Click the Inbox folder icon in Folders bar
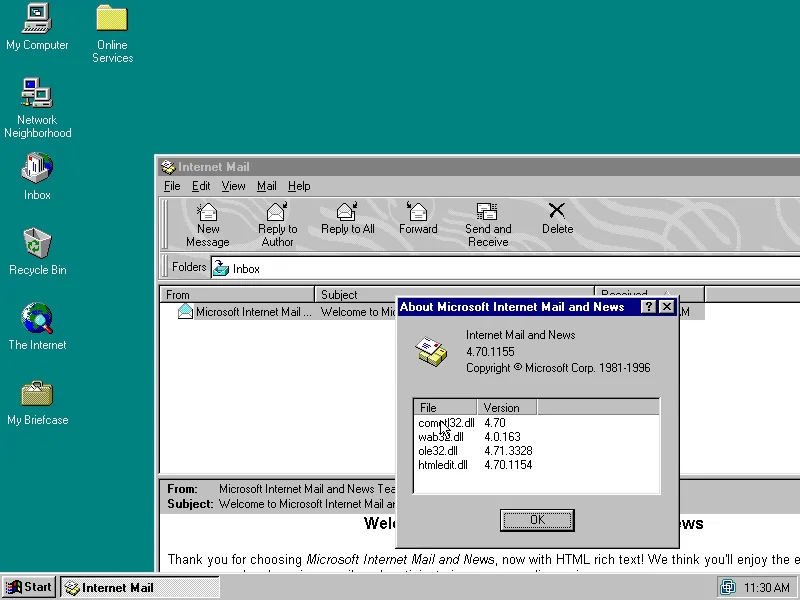The width and height of the screenshot is (800, 600). [x=220, y=268]
